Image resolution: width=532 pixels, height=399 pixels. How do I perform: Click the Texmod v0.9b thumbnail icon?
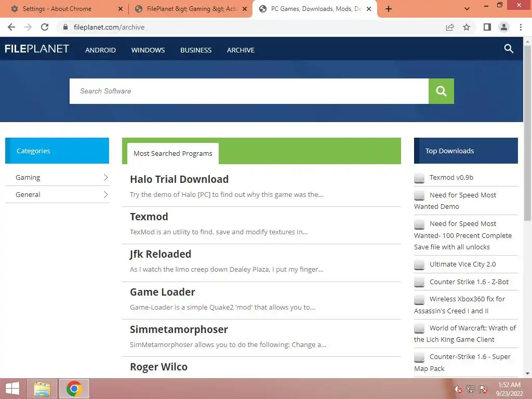(x=419, y=178)
